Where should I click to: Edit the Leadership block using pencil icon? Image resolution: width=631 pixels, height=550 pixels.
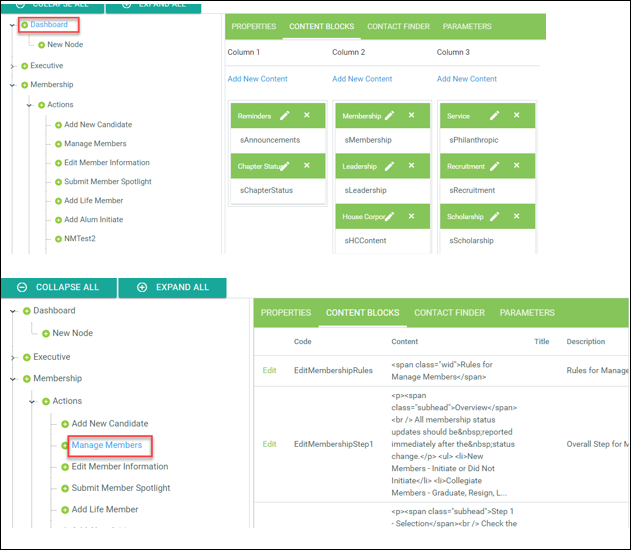(390, 166)
